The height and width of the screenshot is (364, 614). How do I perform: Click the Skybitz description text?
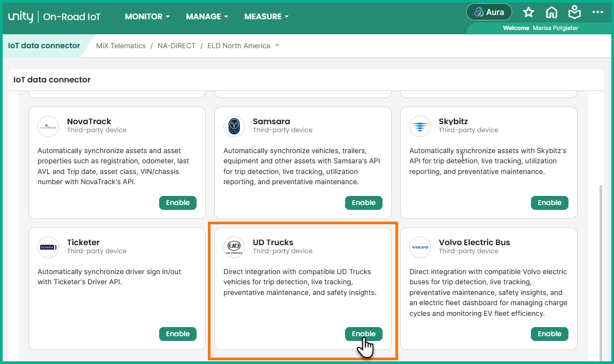tap(488, 161)
